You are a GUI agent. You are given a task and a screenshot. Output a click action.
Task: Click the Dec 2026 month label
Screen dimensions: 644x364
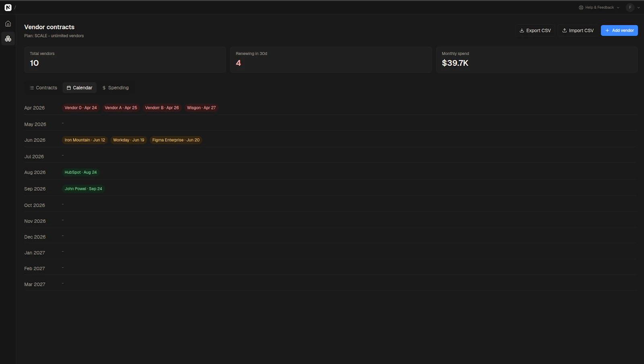click(35, 237)
